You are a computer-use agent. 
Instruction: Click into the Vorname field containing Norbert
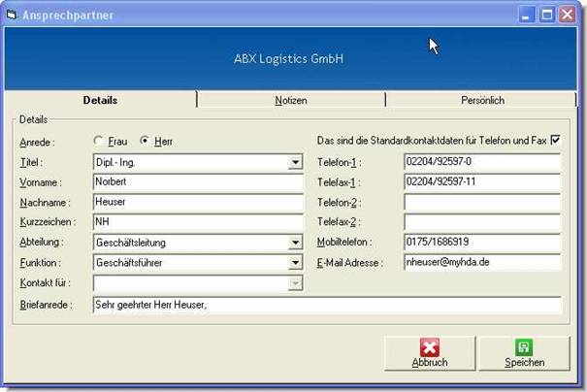pyautogui.click(x=198, y=182)
